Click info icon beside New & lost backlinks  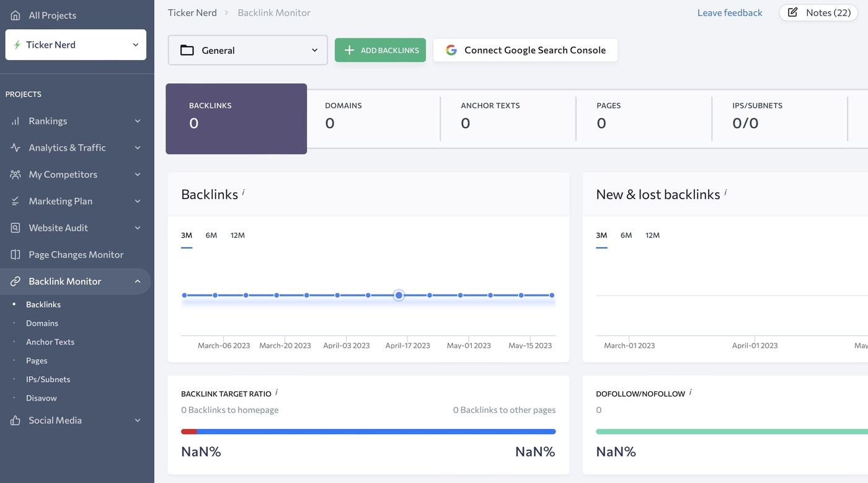(x=725, y=192)
